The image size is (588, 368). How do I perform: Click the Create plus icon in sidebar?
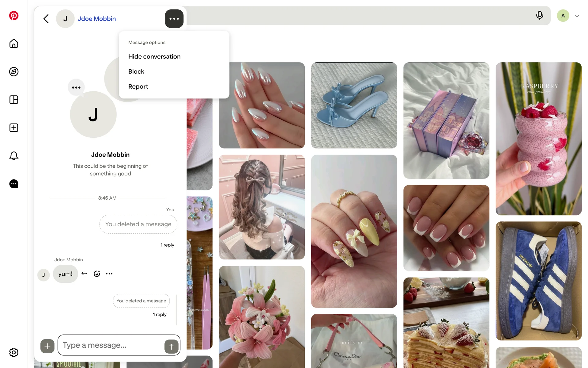pyautogui.click(x=14, y=128)
